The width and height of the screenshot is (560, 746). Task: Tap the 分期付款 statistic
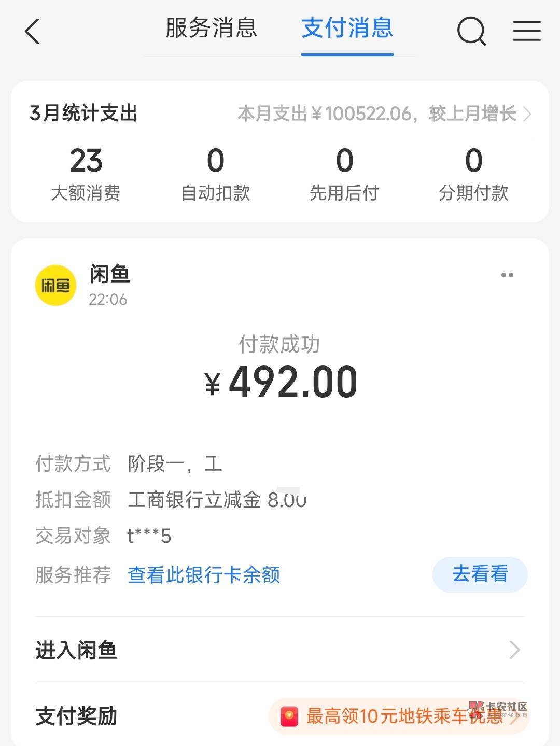coord(473,174)
